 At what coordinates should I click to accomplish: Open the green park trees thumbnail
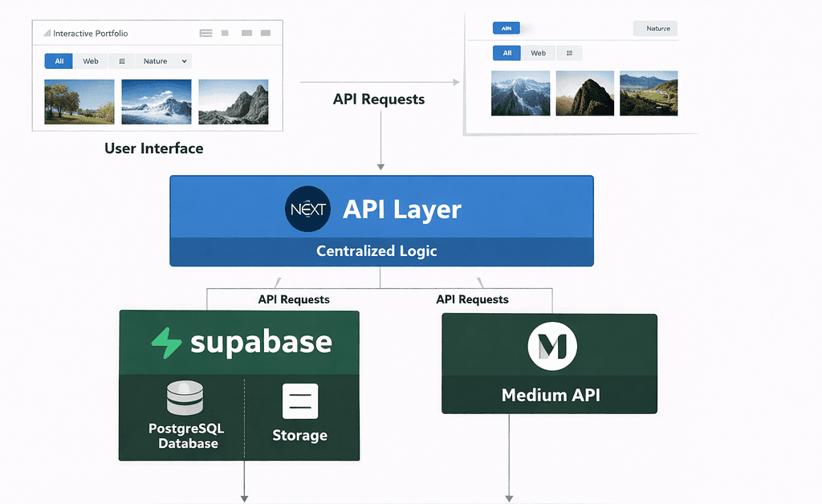click(79, 101)
